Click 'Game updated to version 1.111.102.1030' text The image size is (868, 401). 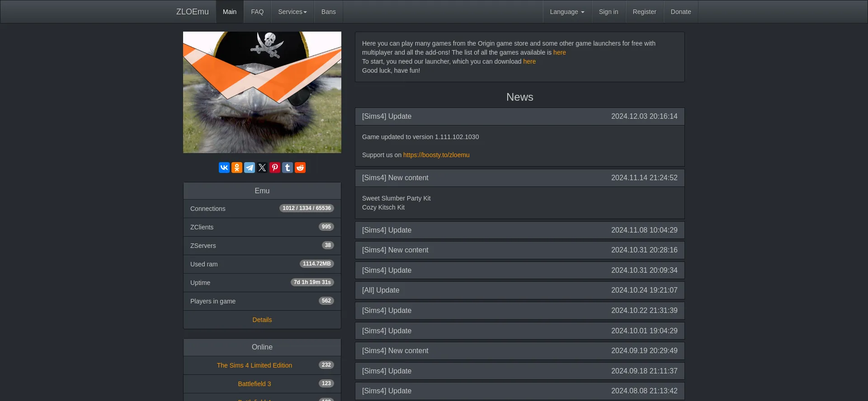[x=420, y=137]
